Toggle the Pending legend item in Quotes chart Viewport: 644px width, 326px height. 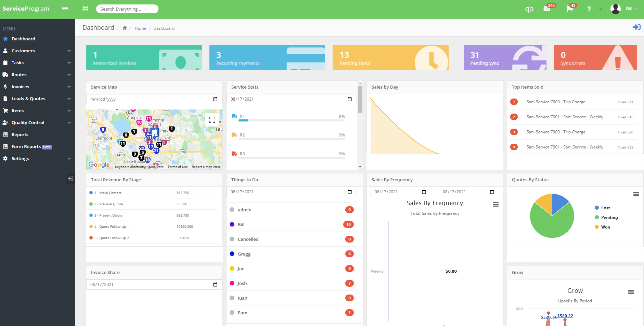606,218
